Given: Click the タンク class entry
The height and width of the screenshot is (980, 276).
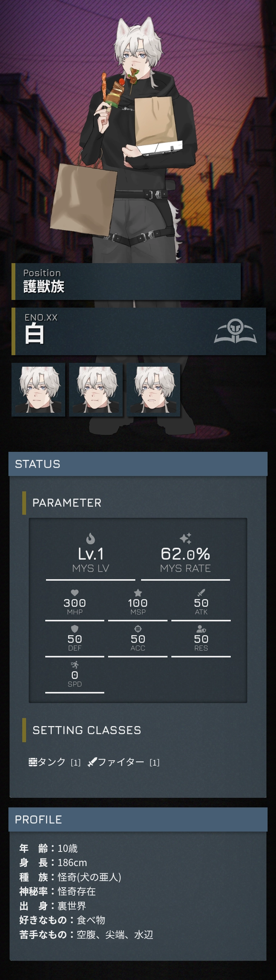Looking at the screenshot, I should [55, 762].
